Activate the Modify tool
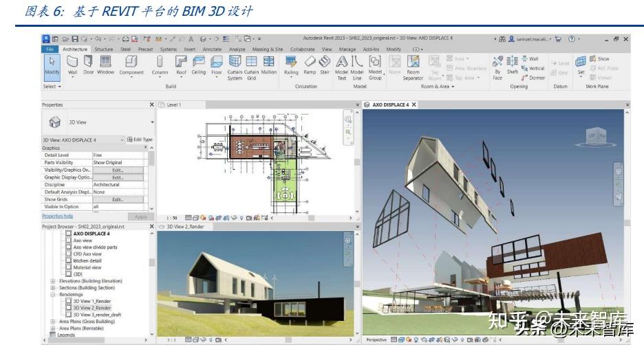This screenshot has width=644, height=347. [x=52, y=66]
